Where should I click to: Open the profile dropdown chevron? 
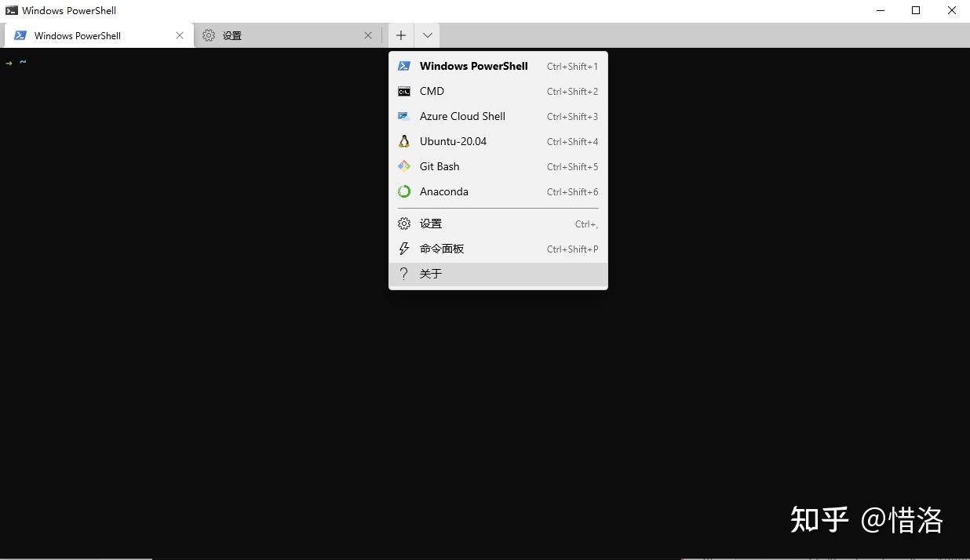click(427, 35)
